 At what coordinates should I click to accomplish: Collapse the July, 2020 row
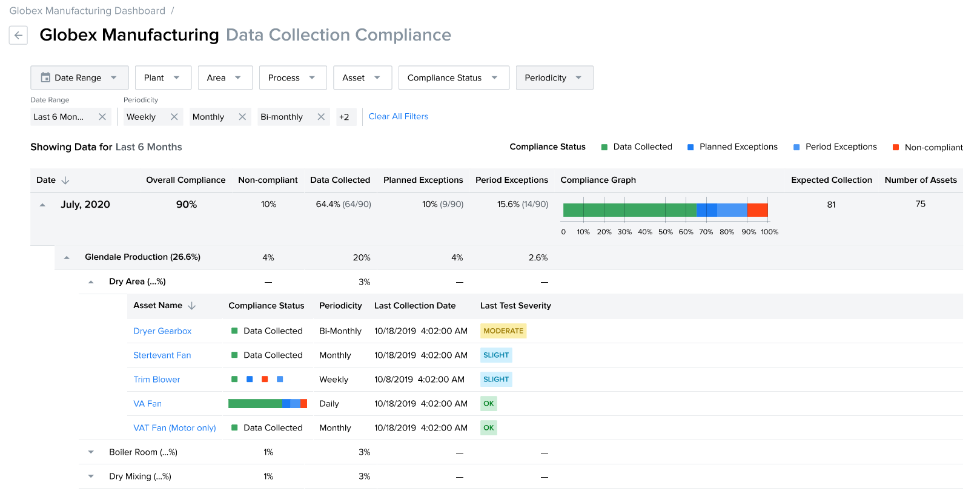click(42, 205)
